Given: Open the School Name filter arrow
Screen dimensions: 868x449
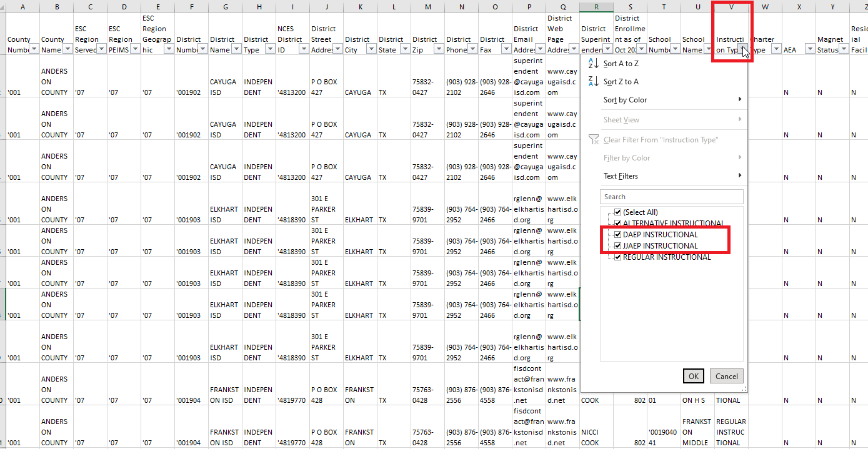Looking at the screenshot, I should point(708,49).
